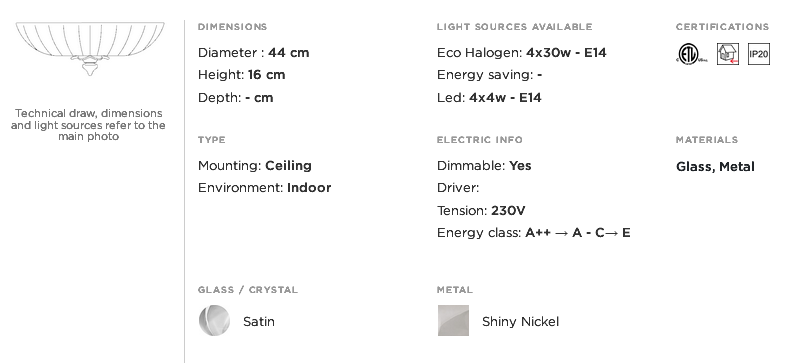The width and height of the screenshot is (786, 363).
Task: Select the Satin glass swatch
Action: pyautogui.click(x=214, y=320)
